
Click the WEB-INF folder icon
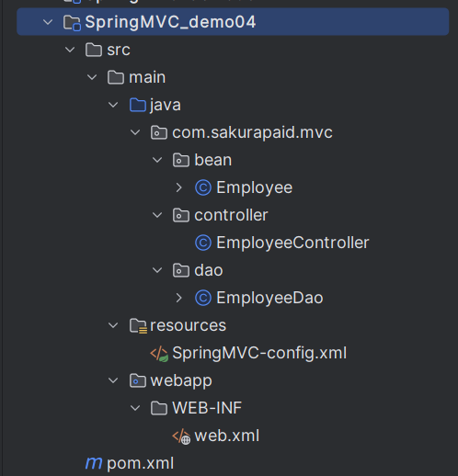(x=159, y=408)
